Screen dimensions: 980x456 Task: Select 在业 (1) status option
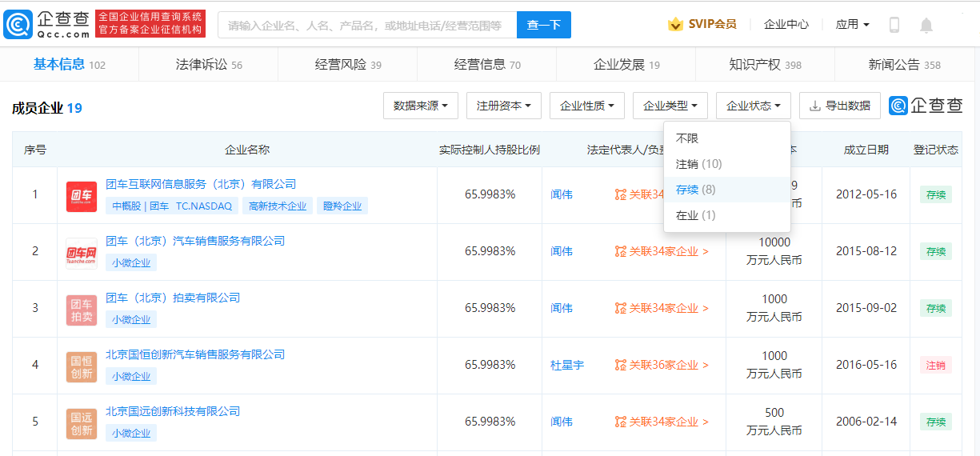[727, 215]
